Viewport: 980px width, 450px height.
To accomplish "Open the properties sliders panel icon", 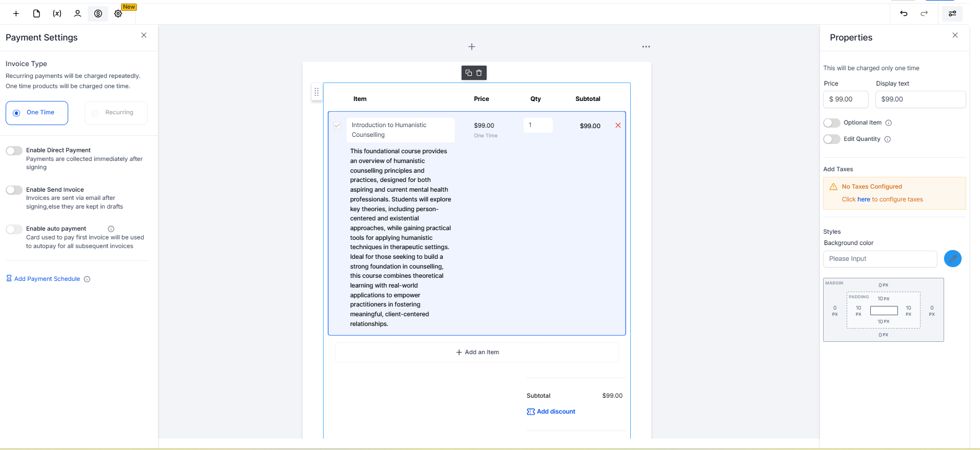I will click(952, 14).
